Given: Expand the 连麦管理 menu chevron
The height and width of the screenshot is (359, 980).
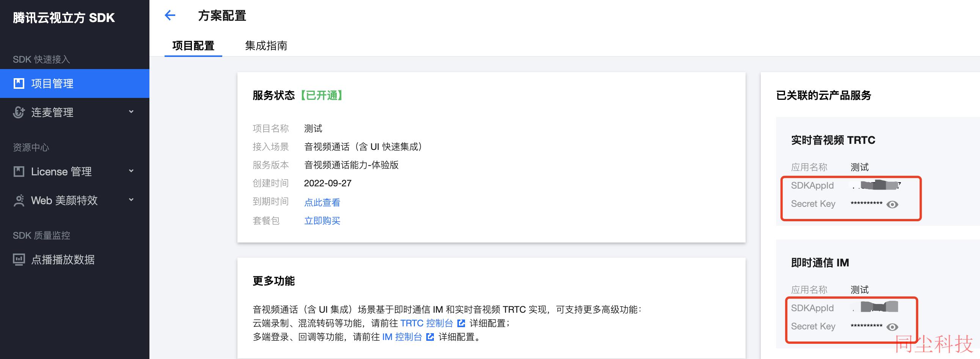Looking at the screenshot, I should click(131, 112).
